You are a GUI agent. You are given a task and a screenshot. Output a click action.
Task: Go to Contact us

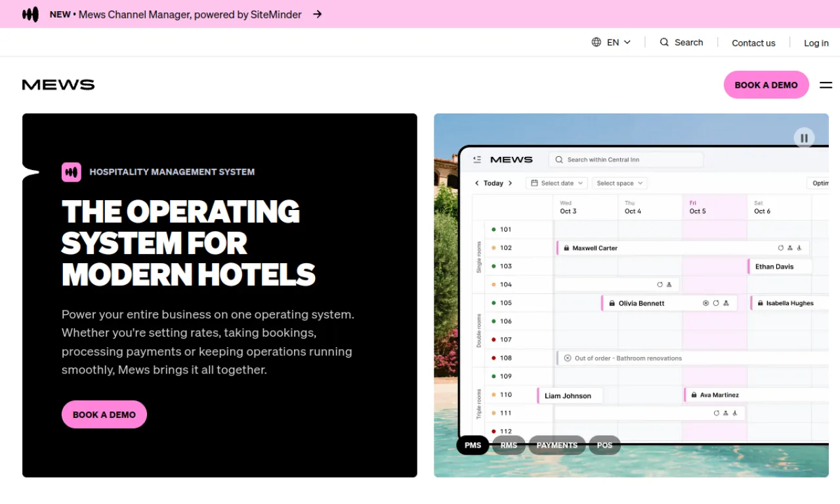(753, 43)
